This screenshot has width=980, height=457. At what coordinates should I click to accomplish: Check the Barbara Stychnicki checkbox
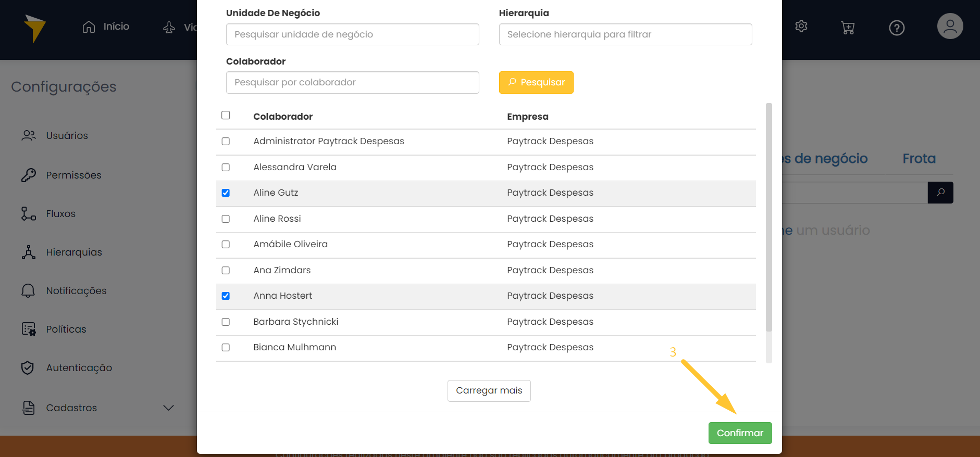click(226, 322)
